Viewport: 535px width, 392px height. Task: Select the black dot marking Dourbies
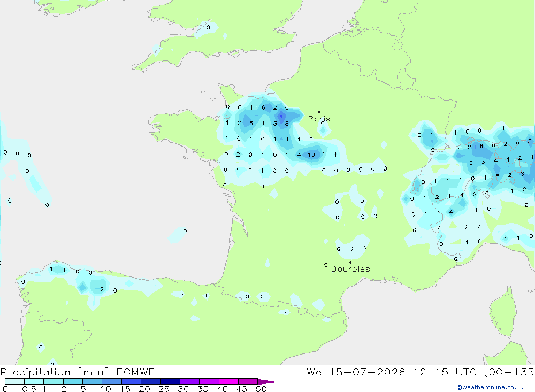350,262
